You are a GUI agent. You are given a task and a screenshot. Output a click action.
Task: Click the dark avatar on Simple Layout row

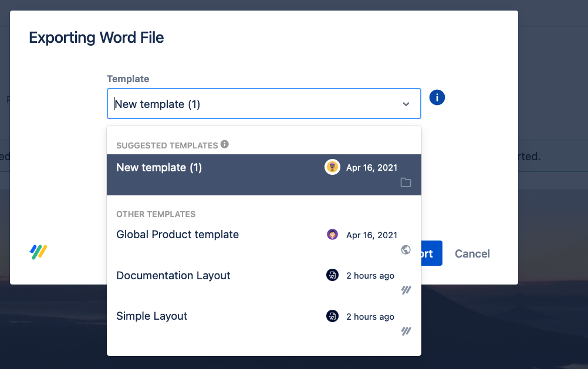(332, 316)
